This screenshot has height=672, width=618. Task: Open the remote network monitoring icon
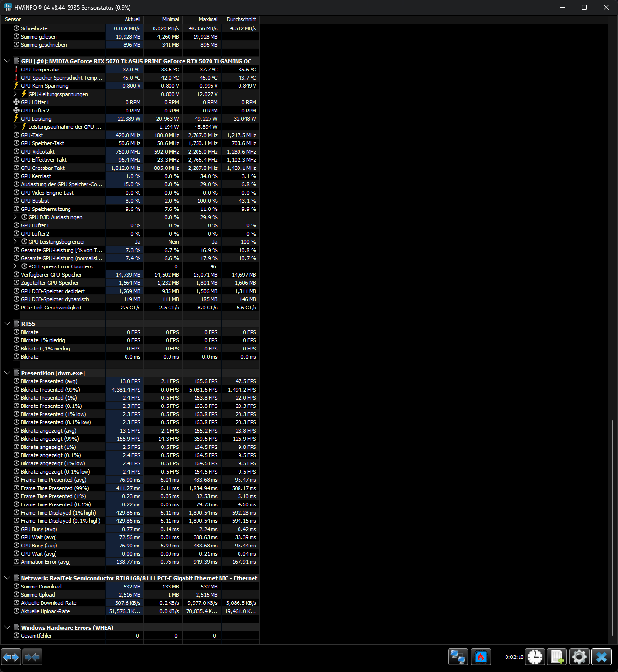pyautogui.click(x=458, y=657)
